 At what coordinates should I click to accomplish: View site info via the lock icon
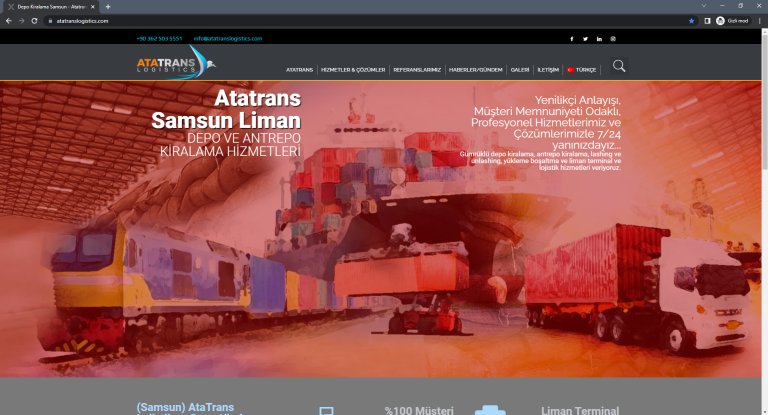click(50, 21)
